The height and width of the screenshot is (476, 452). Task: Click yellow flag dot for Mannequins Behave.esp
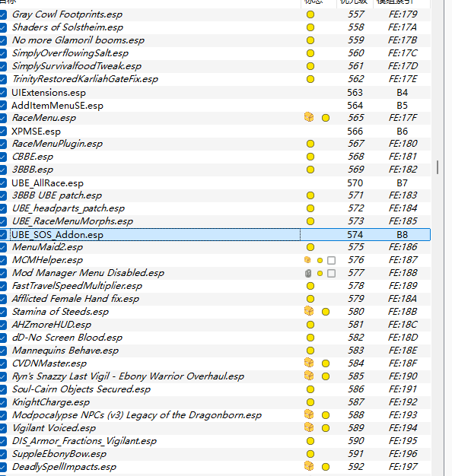(x=310, y=351)
